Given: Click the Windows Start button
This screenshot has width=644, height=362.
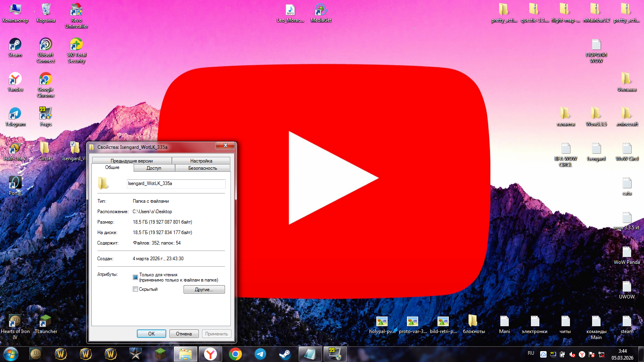Looking at the screenshot, I should (11, 354).
